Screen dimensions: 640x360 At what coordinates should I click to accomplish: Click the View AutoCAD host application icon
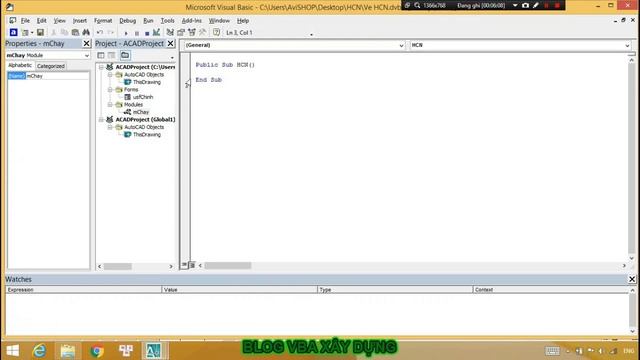[x=13, y=32]
